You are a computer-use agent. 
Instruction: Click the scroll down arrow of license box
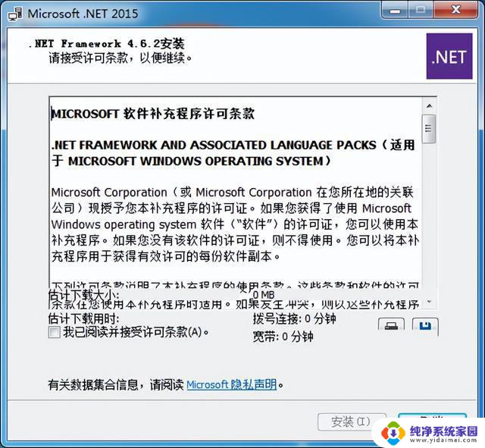[429, 302]
